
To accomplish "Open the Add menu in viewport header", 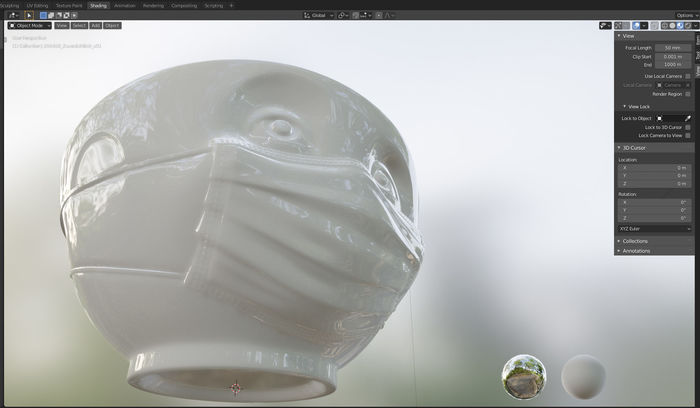I will click(x=94, y=25).
